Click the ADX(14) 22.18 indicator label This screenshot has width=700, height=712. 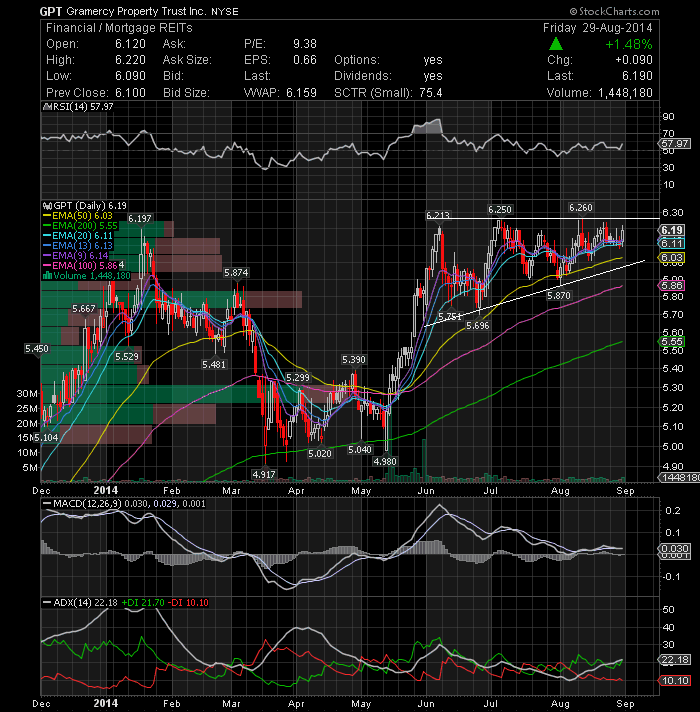[85, 603]
